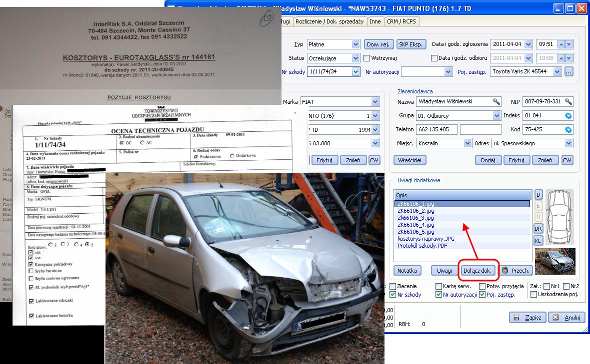This screenshot has width=590, height=364.
Task: Click the DR button beside document list
Action: click(538, 228)
